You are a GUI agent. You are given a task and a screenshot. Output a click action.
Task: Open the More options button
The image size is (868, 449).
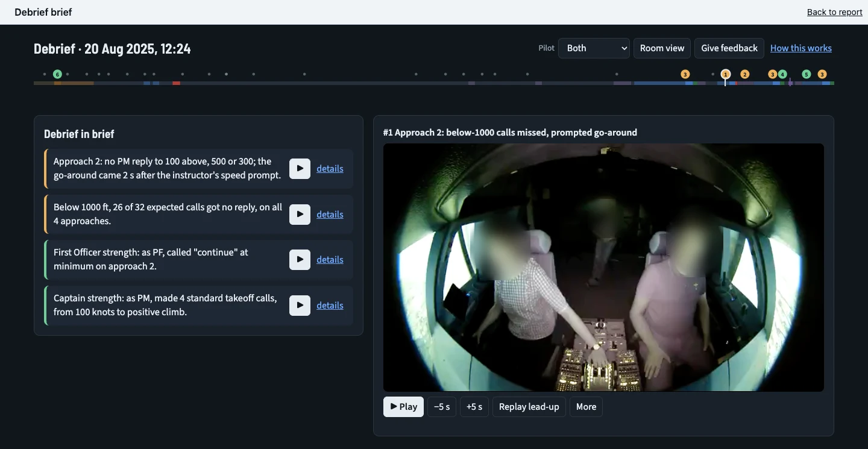coord(586,407)
